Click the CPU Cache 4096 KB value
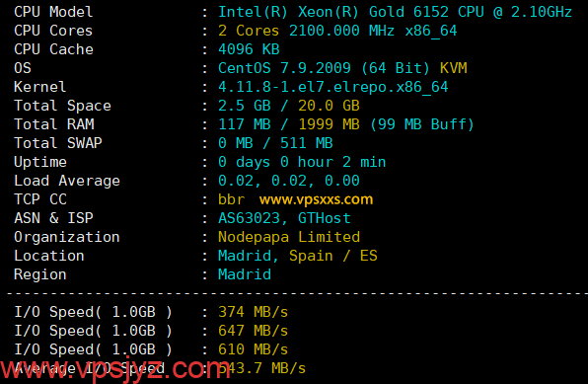The height and width of the screenshot is (384, 588). pos(249,49)
